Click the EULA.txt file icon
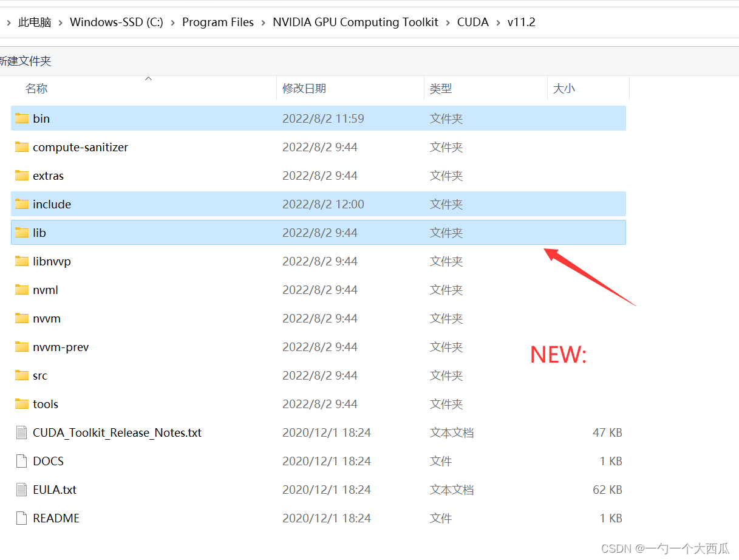The height and width of the screenshot is (560, 739). (22, 490)
